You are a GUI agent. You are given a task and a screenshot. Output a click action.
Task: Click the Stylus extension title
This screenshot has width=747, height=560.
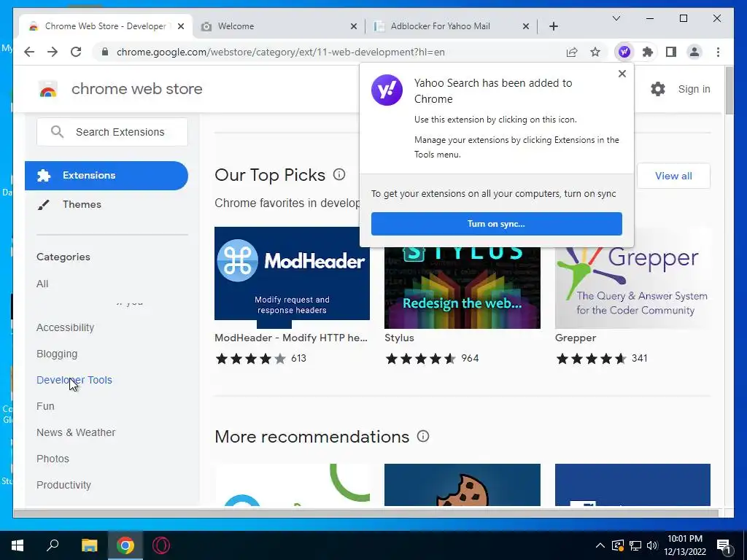coord(399,338)
